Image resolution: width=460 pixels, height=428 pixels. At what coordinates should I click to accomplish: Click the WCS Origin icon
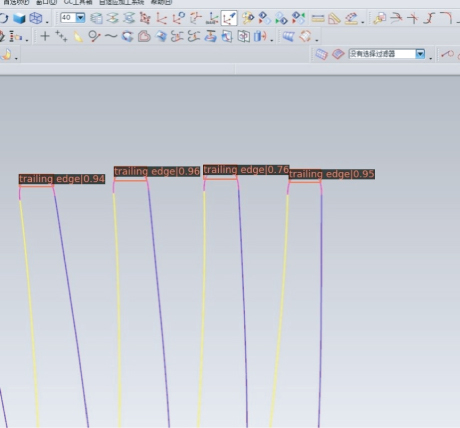[162, 18]
